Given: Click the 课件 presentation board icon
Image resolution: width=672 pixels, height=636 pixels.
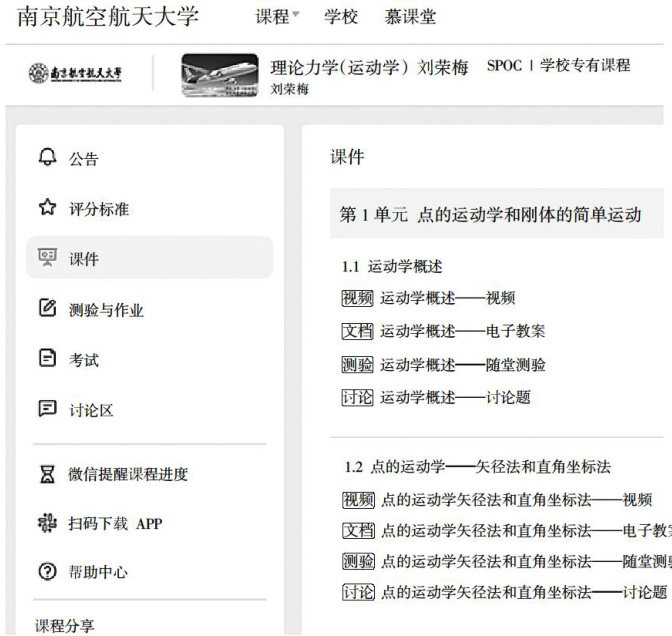Looking at the screenshot, I should (x=47, y=258).
